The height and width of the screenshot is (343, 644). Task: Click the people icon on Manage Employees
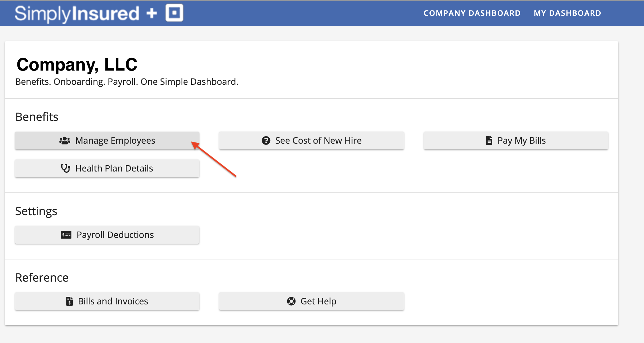click(65, 140)
